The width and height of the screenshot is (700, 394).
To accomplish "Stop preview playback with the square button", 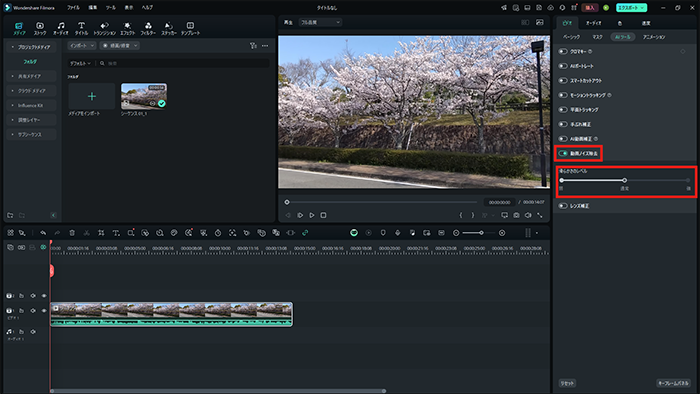I will pos(324,215).
